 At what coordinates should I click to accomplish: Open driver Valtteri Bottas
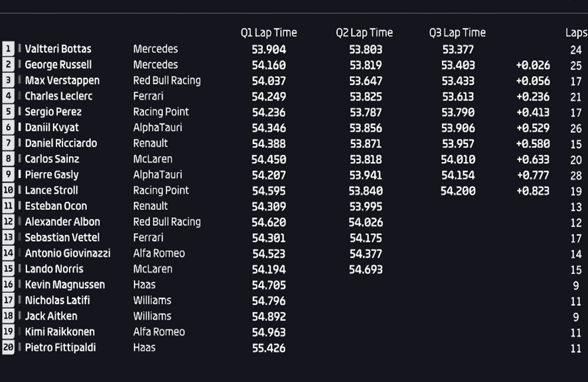pyautogui.click(x=58, y=48)
